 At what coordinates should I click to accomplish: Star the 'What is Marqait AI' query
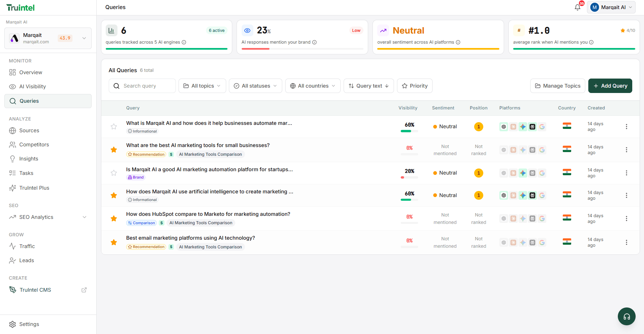click(x=114, y=127)
